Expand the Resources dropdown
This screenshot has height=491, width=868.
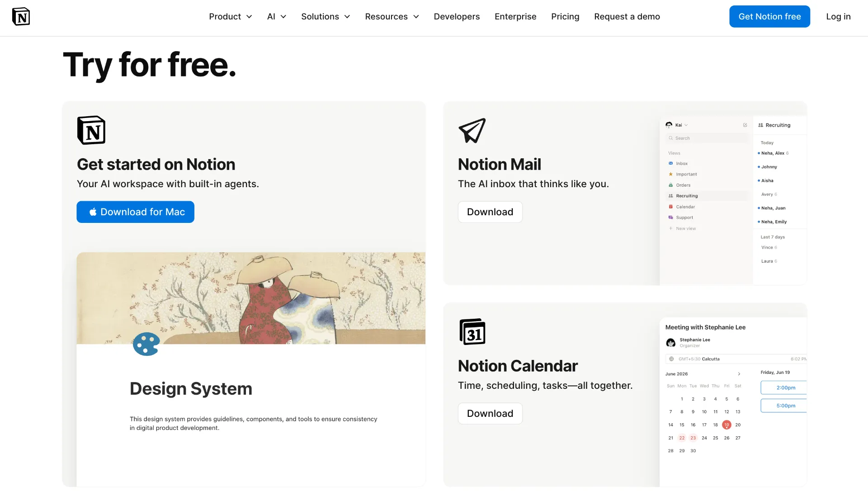(x=392, y=17)
